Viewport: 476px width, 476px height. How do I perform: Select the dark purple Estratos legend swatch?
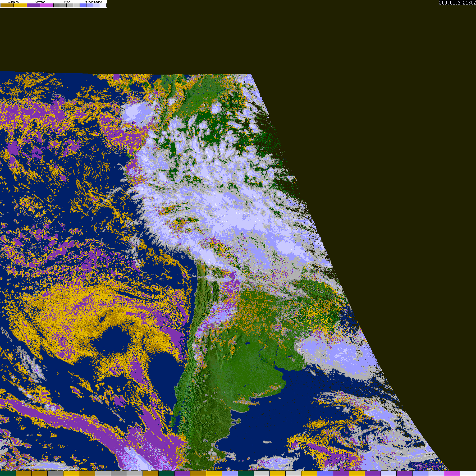(34, 5)
